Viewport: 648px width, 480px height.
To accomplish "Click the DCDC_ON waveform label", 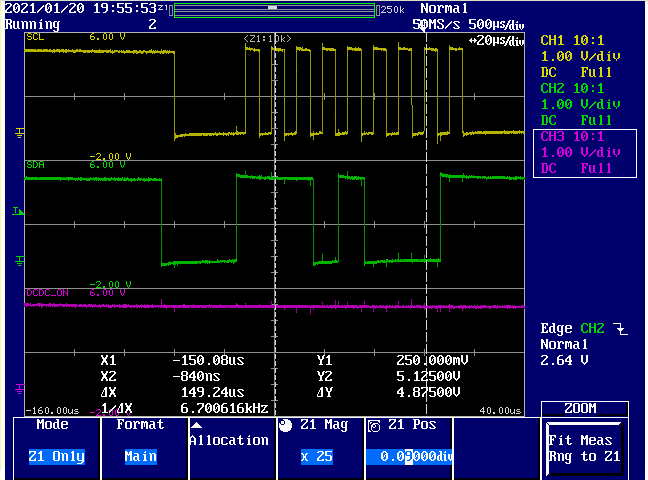I will [48, 293].
